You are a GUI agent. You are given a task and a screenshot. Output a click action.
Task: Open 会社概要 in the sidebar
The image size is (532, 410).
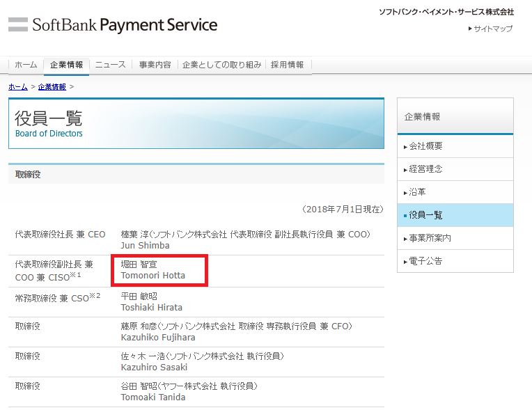tap(455, 146)
